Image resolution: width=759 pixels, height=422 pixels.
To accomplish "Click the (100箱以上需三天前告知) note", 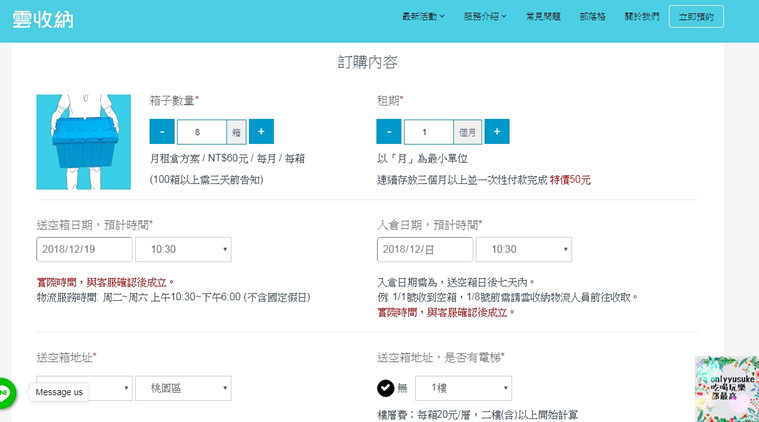I will click(x=207, y=180).
